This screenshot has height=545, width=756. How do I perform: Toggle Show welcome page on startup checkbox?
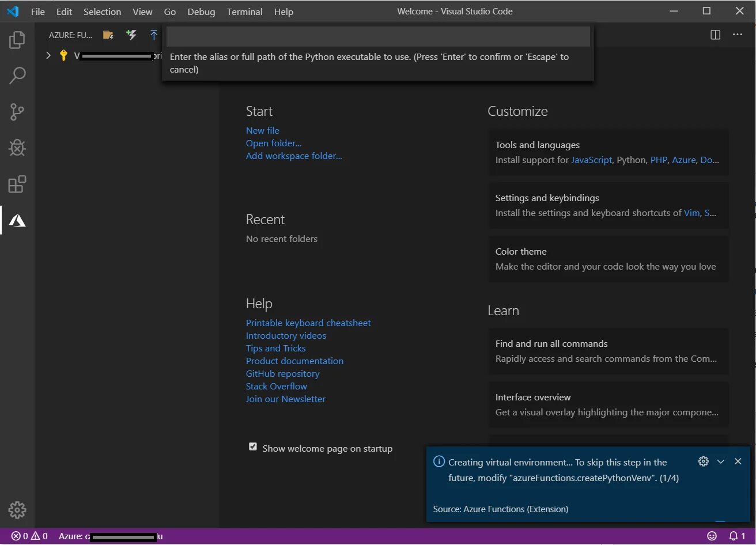[252, 447]
